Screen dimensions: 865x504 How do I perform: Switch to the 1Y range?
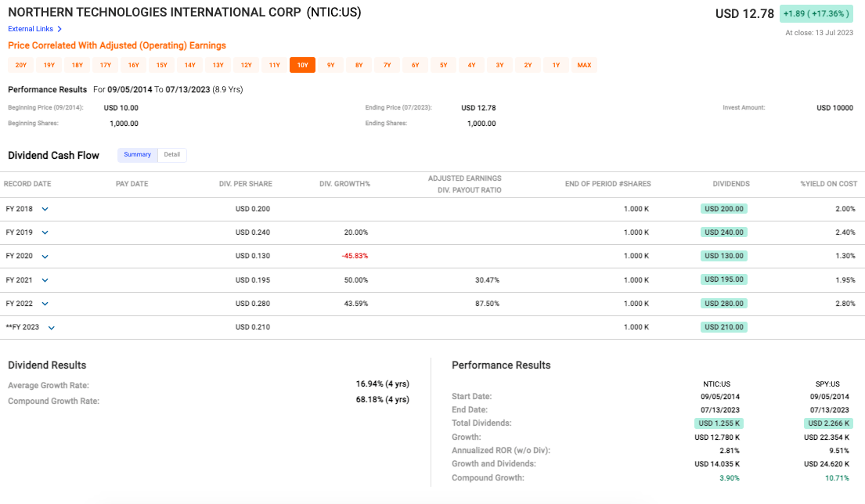point(556,65)
